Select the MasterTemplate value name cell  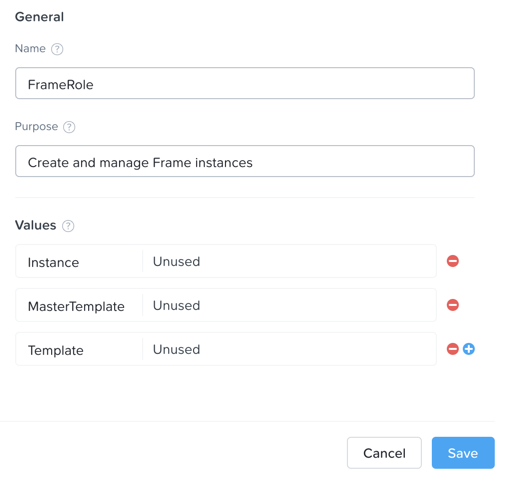79,305
